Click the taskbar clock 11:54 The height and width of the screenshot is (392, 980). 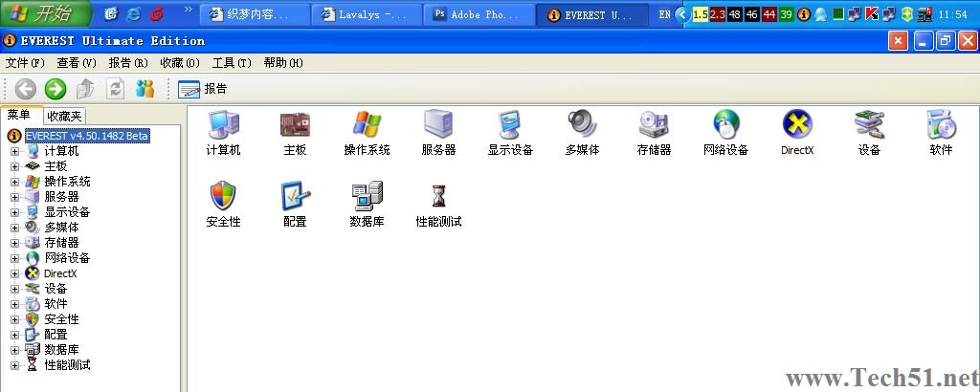tap(952, 14)
